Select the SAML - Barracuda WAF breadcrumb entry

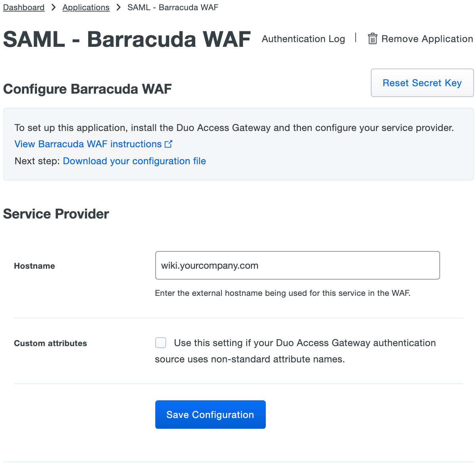[172, 7]
